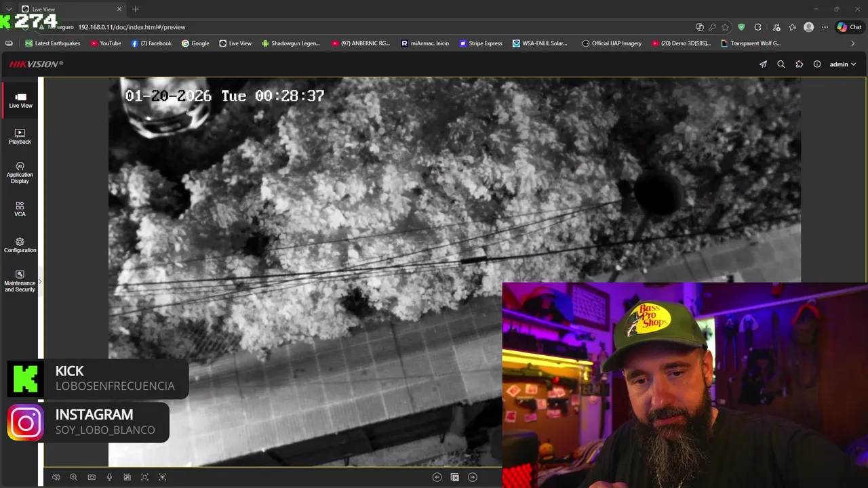
Task: Close the Live View browser tab
Action: 119,9
